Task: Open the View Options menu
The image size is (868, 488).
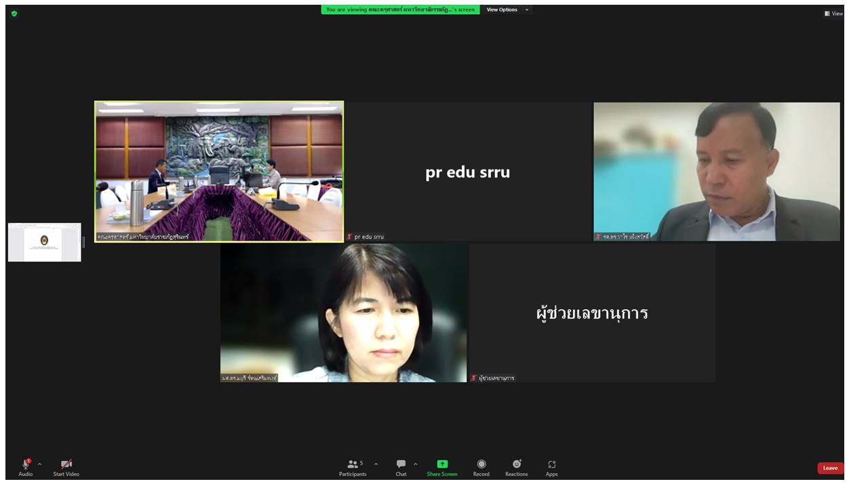Action: 507,9
